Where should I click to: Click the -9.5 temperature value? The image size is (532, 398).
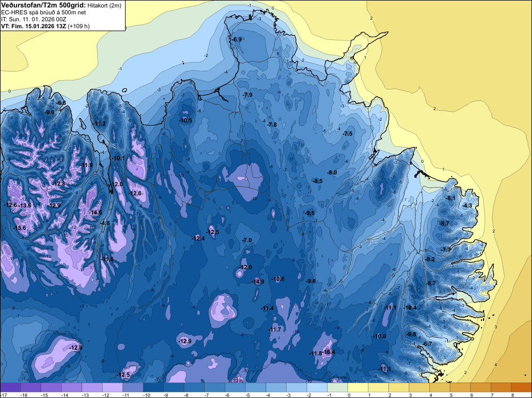pyautogui.click(x=310, y=213)
